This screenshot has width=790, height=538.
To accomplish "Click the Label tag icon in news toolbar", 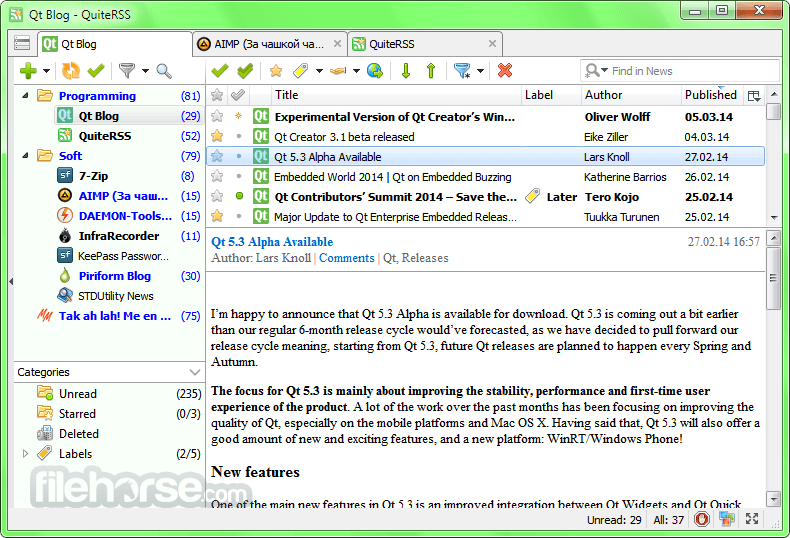I will click(x=301, y=71).
